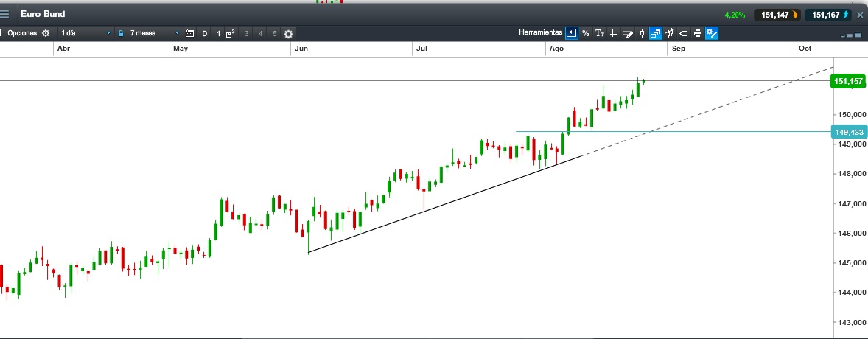Open the candlestick pattern indicators icon

tap(670, 33)
